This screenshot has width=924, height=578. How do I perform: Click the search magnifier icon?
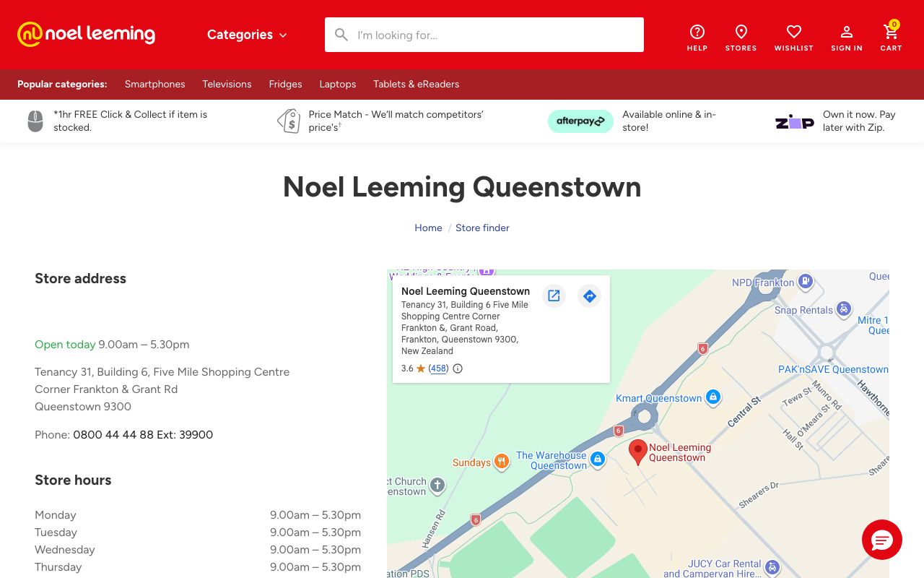[341, 35]
